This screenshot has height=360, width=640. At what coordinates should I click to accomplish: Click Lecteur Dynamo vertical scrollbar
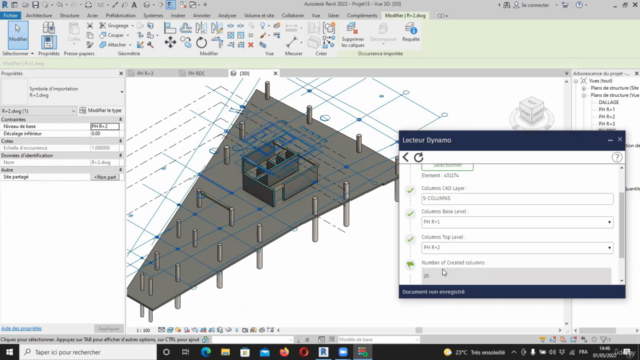(x=622, y=224)
